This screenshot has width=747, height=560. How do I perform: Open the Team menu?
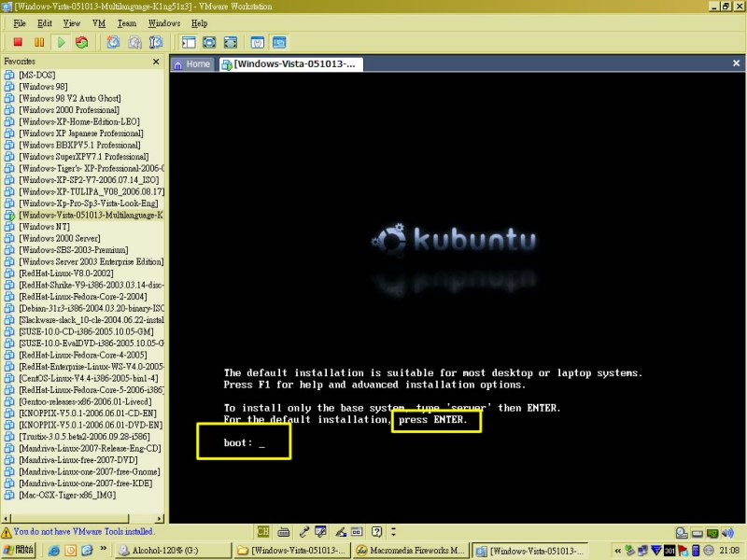click(127, 22)
